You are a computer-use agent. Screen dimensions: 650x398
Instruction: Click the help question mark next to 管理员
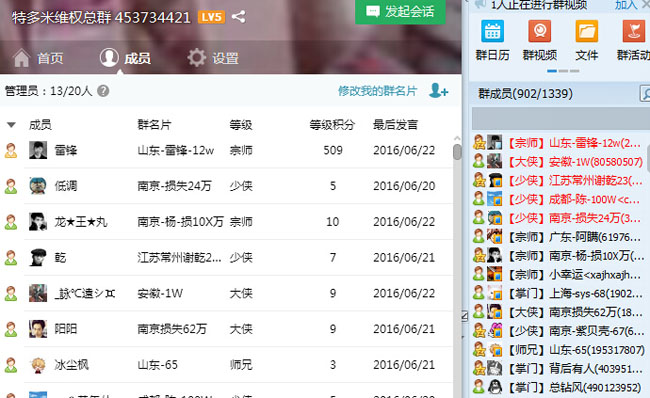pos(103,91)
